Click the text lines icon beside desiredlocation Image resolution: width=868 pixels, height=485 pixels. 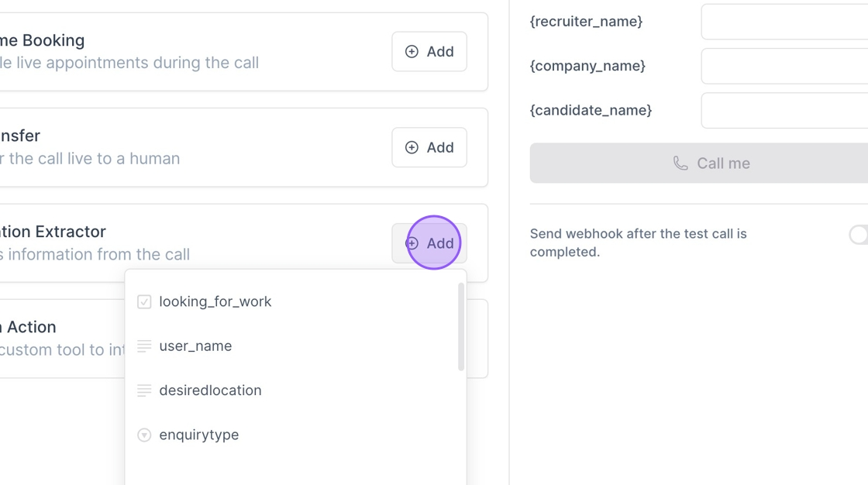(x=144, y=390)
